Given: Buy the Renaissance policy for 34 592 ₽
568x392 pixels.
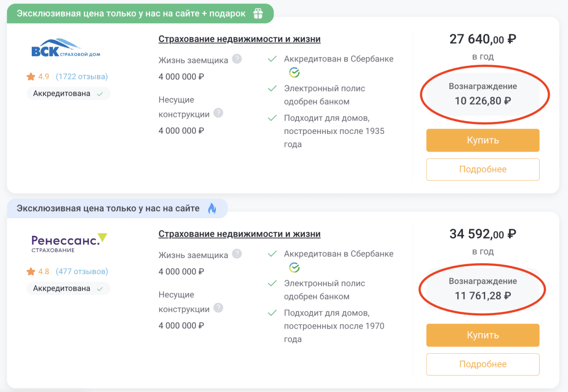Looking at the screenshot, I should point(483,335).
